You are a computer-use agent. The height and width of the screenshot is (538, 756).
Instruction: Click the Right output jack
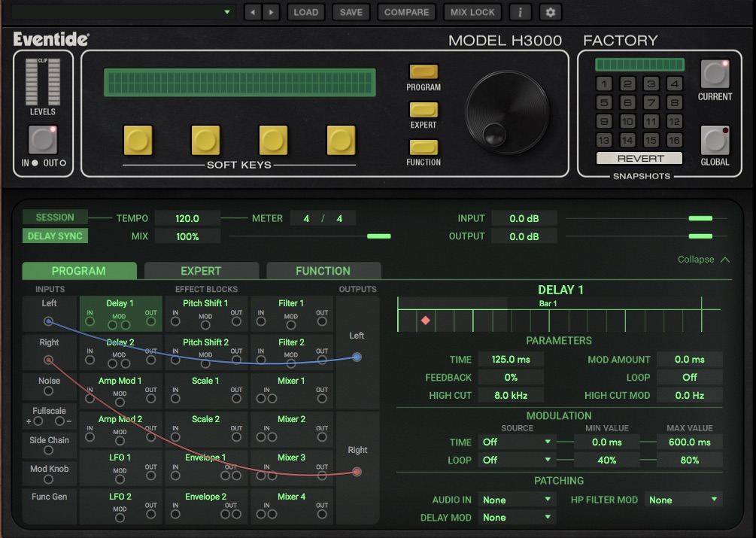(357, 472)
